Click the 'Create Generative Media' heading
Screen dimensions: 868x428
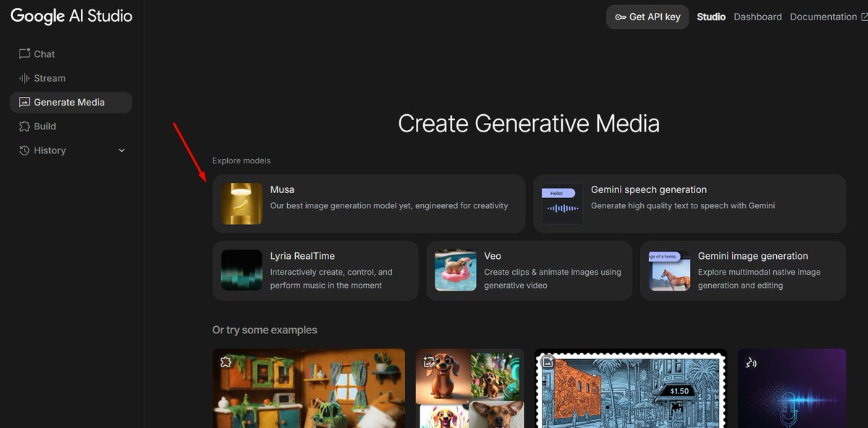click(529, 124)
